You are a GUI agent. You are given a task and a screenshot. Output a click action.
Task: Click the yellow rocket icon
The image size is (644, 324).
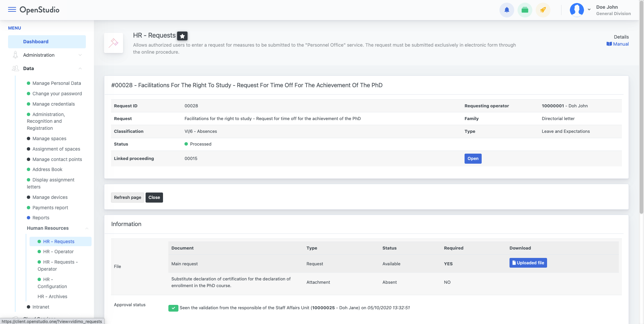[x=543, y=10]
